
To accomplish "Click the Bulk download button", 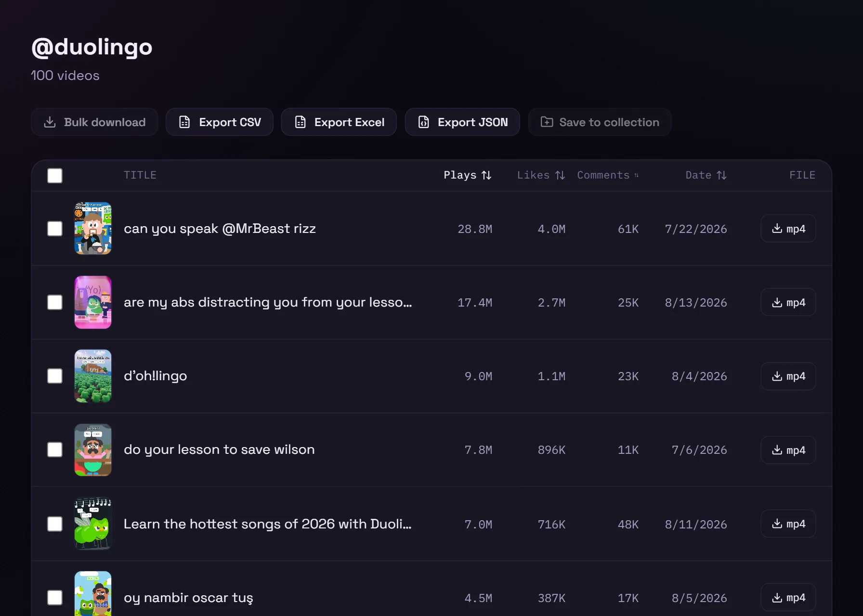I will coord(94,122).
